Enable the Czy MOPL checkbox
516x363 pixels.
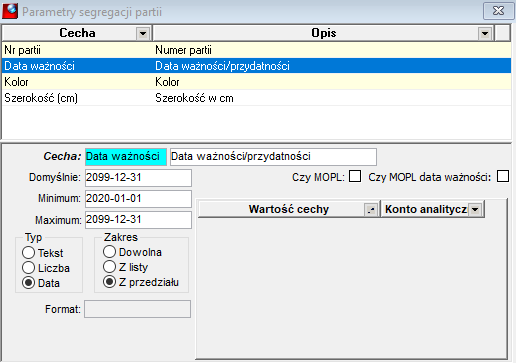[x=355, y=176]
